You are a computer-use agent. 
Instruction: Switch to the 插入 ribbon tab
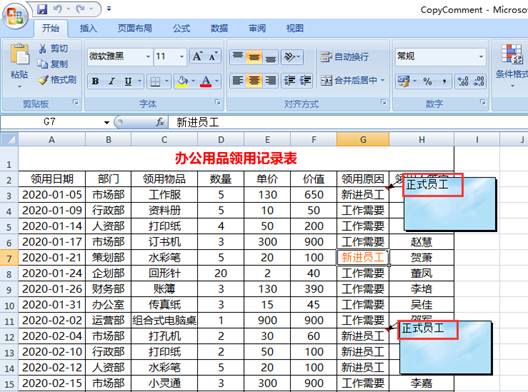88,28
